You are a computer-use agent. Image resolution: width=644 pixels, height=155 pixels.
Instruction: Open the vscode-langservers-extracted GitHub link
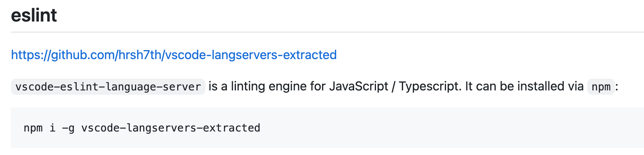(x=174, y=55)
